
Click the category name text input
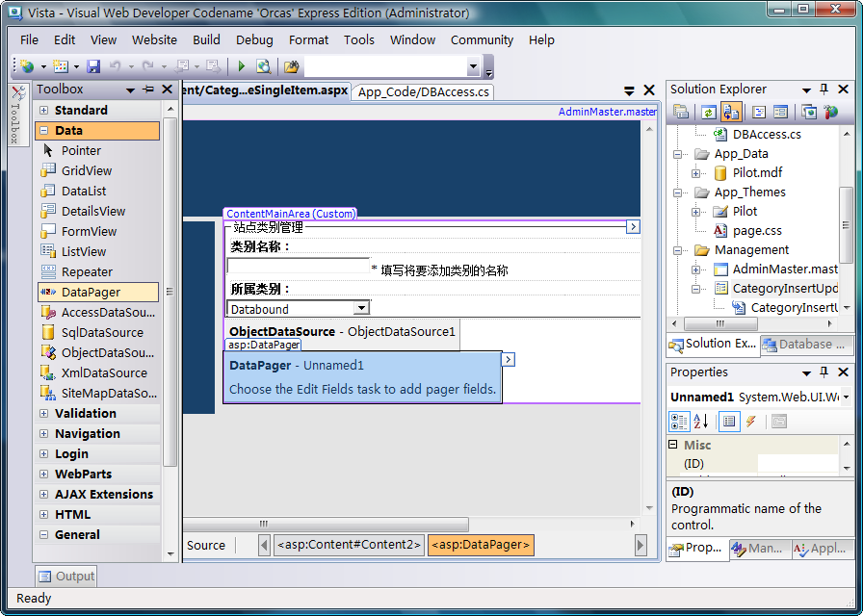[x=299, y=266]
